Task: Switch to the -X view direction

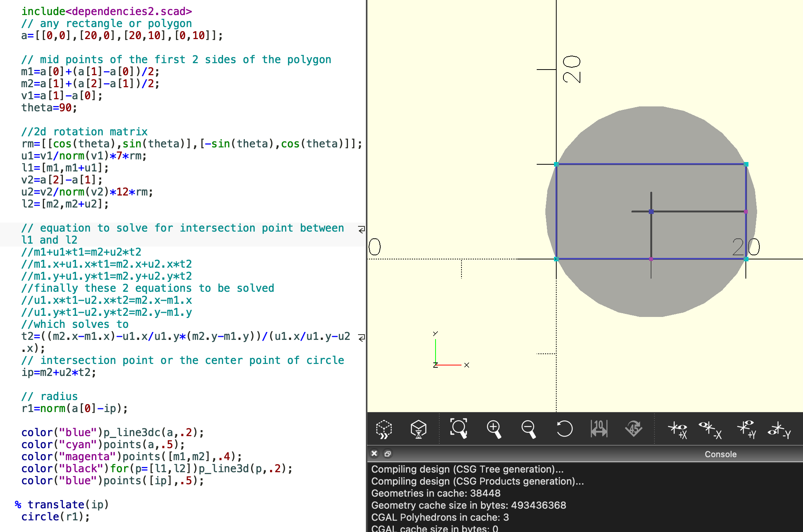Action: tap(710, 429)
